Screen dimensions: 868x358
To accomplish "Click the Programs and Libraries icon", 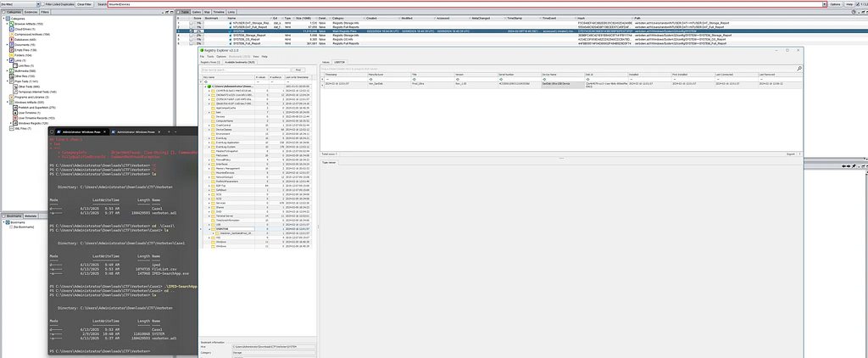I will [12, 97].
